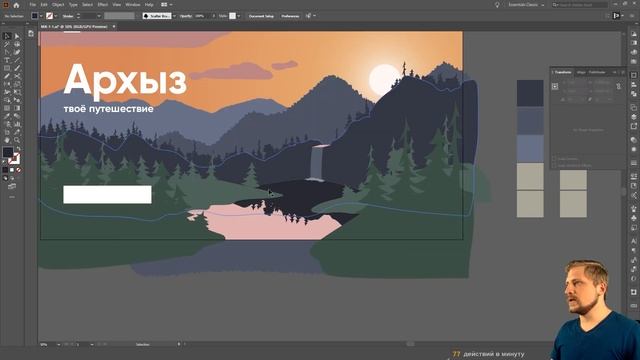Select the Paintbrush tool
Viewport: 640px width, 360px height.
pyautogui.click(x=17, y=68)
